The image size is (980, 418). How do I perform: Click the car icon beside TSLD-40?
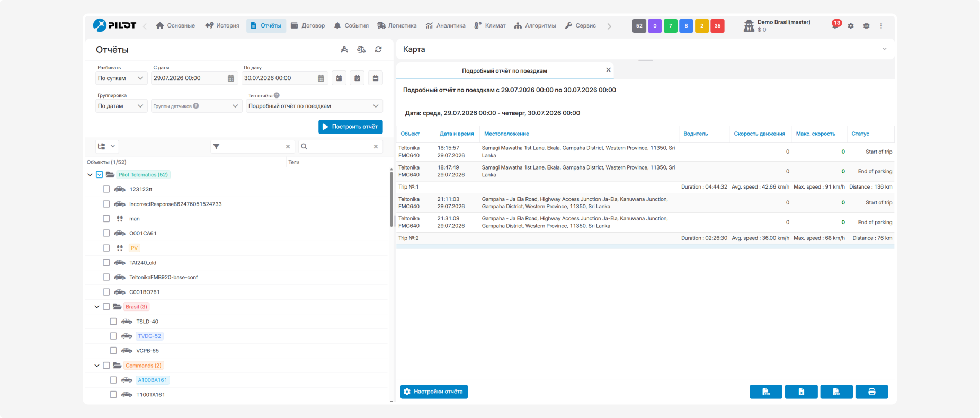tap(127, 322)
